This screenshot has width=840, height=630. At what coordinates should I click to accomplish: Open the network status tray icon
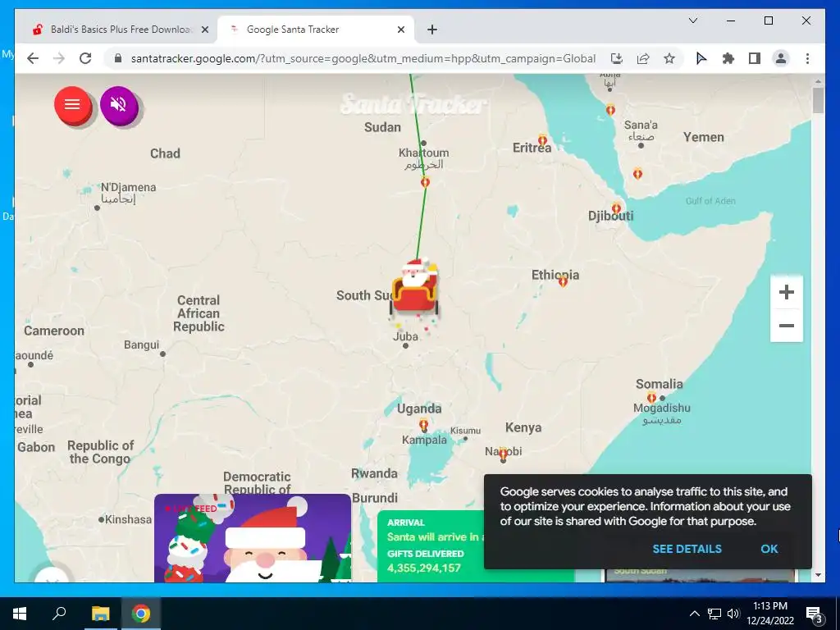tap(714, 614)
